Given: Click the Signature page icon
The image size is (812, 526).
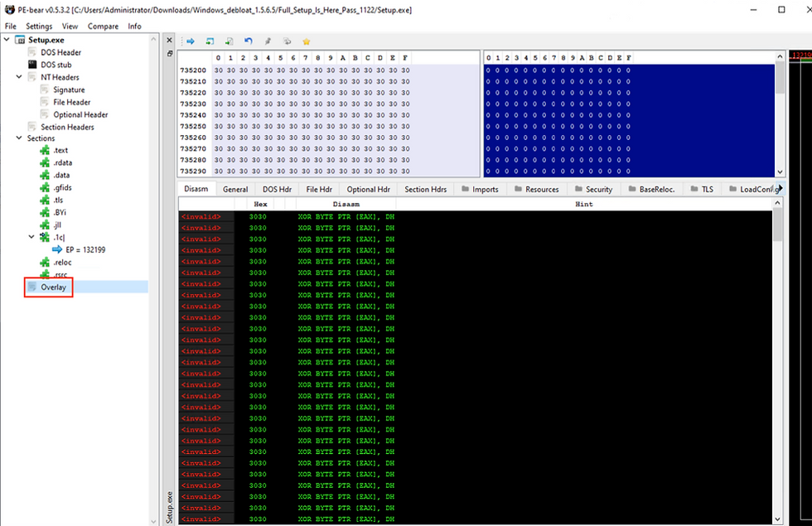Looking at the screenshot, I should click(x=45, y=89).
